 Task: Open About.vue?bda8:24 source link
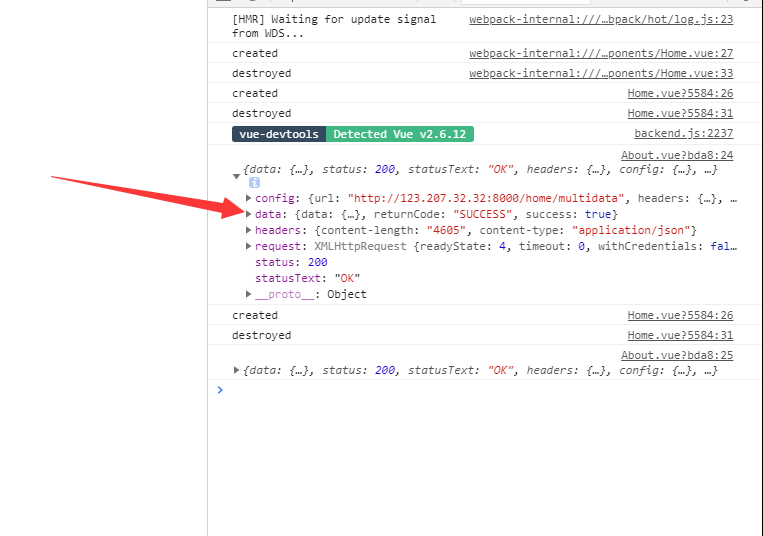pyautogui.click(x=677, y=155)
